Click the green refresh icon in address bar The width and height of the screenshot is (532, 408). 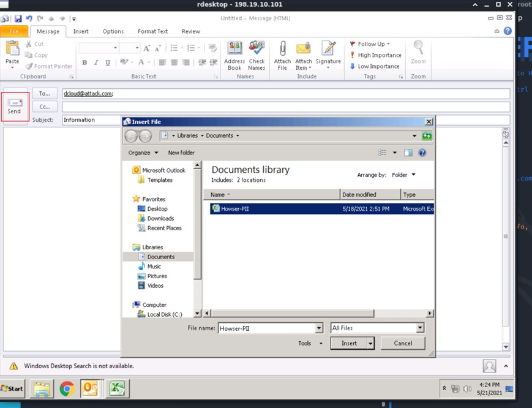pos(427,136)
